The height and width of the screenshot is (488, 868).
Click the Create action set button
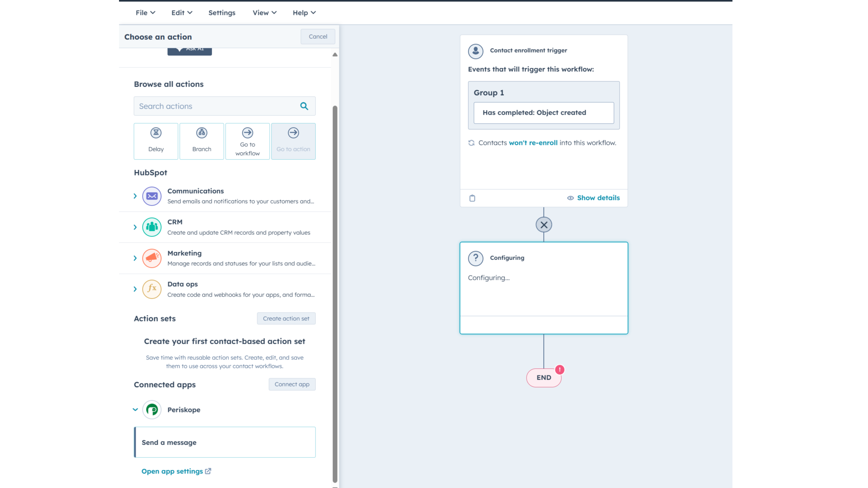(286, 319)
